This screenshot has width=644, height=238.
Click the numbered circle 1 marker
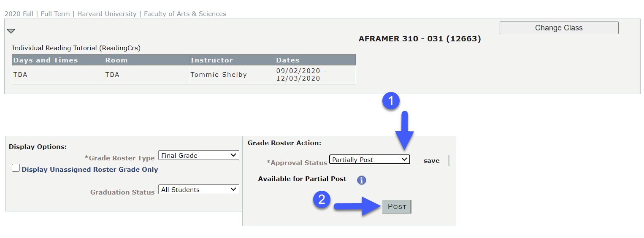click(x=391, y=101)
